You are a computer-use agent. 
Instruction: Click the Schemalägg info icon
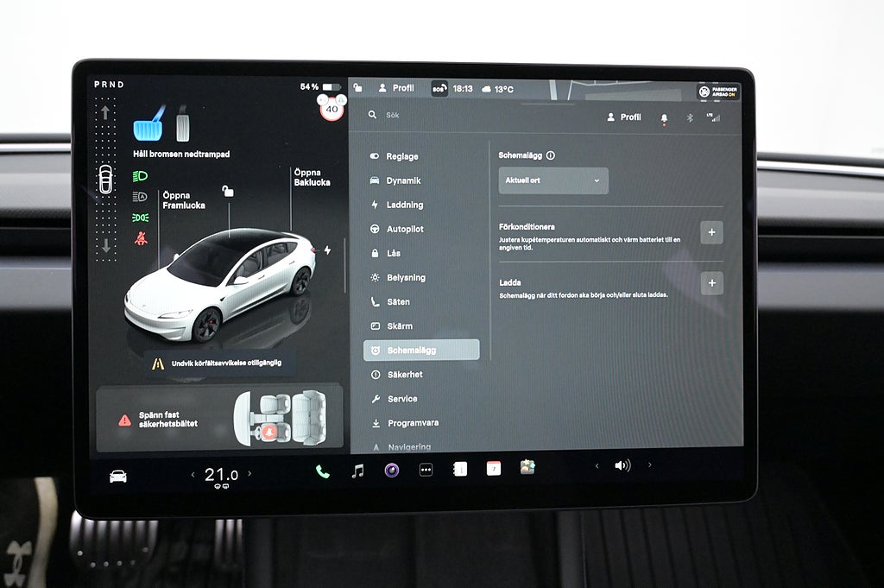click(551, 155)
